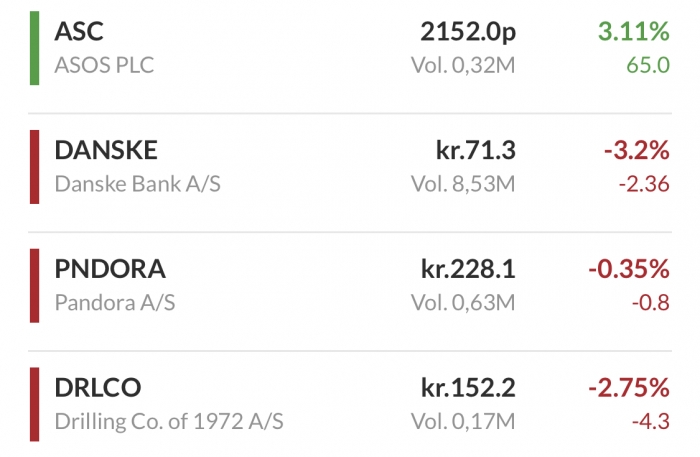
Task: Open Drilling Co. of 1972 A/S name
Action: (x=169, y=422)
